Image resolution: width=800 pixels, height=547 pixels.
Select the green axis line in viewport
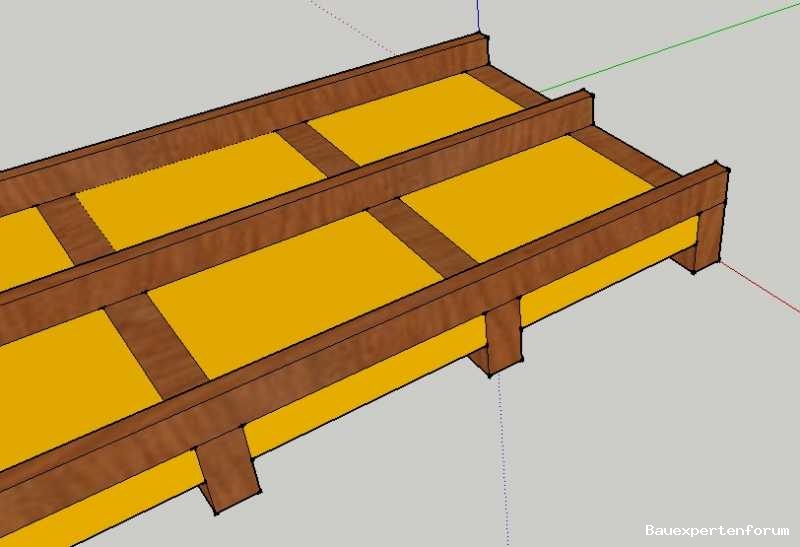point(668,48)
